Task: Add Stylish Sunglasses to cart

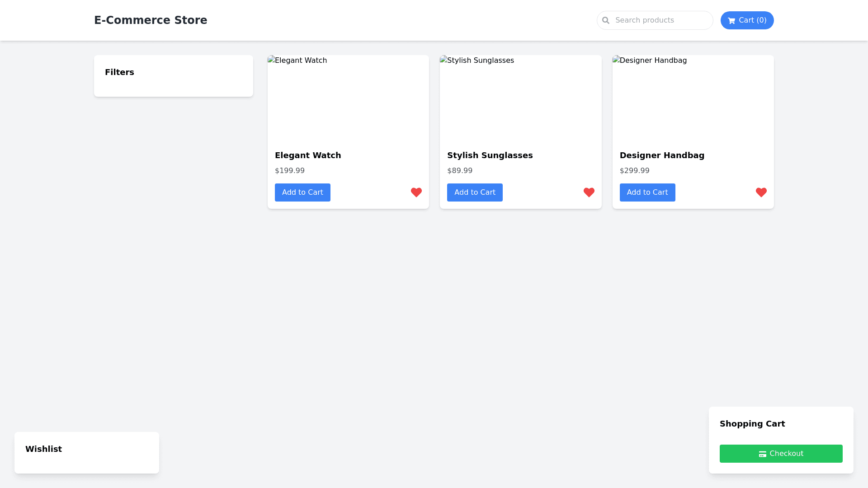Action: coord(475,192)
